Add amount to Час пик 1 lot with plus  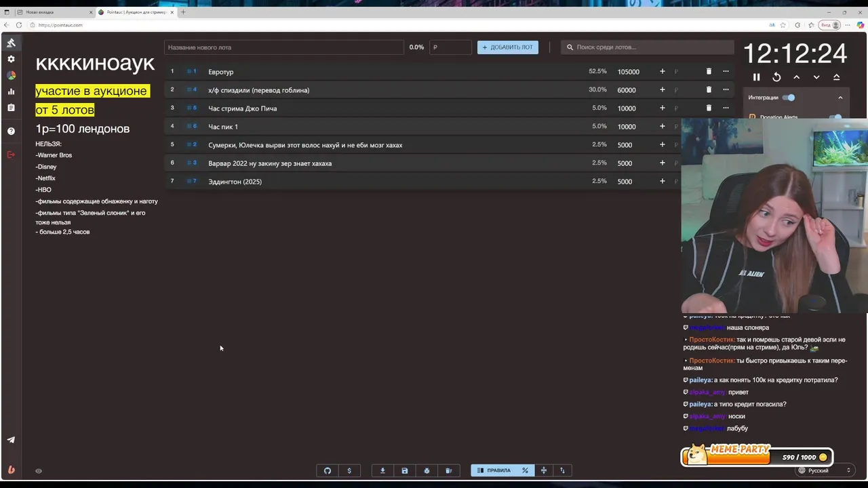[x=663, y=126]
